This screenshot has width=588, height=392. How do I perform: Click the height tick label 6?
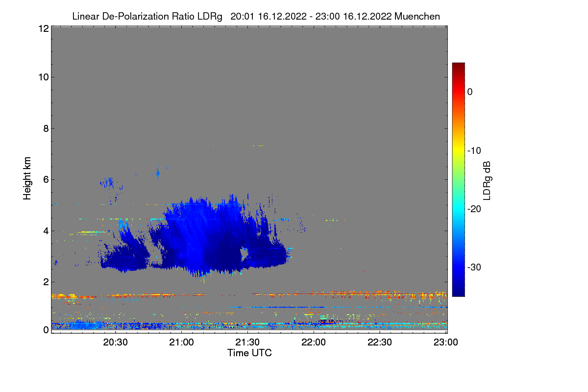click(45, 179)
